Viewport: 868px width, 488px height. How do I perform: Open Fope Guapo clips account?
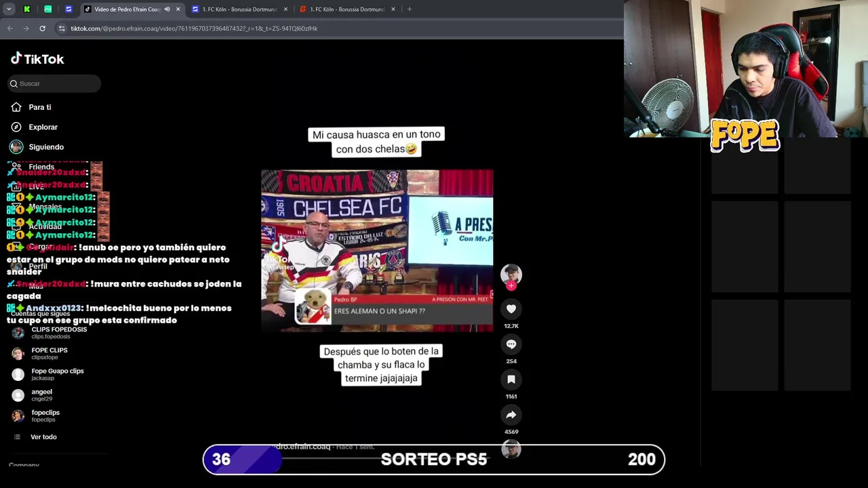58,374
